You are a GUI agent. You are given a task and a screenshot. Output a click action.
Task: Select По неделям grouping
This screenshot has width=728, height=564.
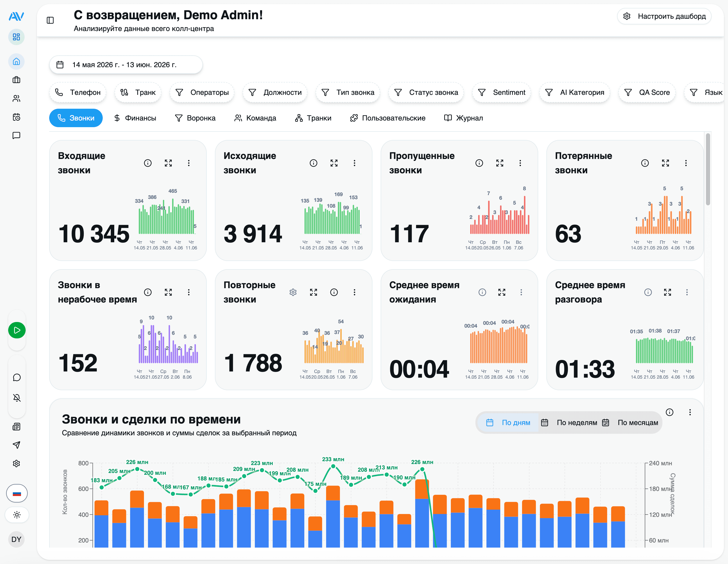569,422
